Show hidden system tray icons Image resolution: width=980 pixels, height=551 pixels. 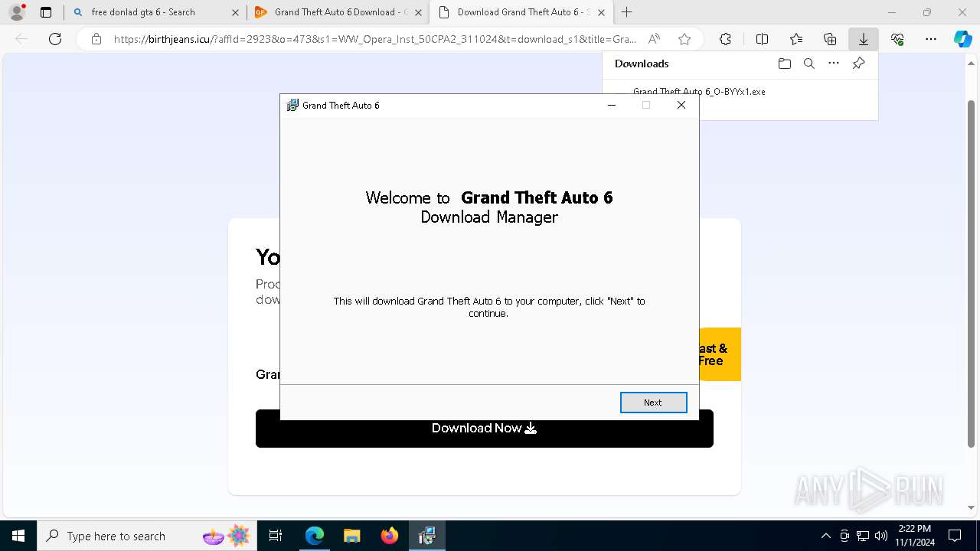825,536
